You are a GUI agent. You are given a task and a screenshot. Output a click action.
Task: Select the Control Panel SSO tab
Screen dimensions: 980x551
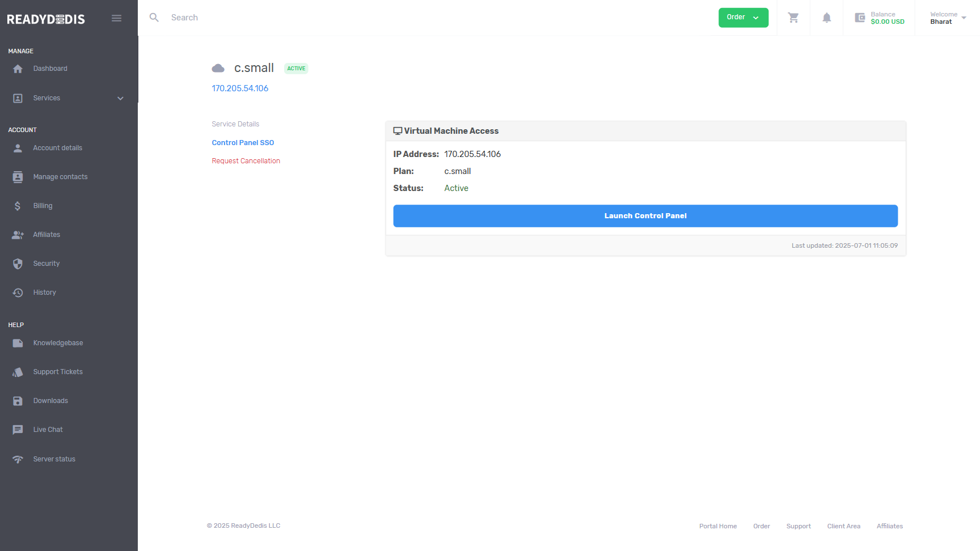[x=243, y=143]
